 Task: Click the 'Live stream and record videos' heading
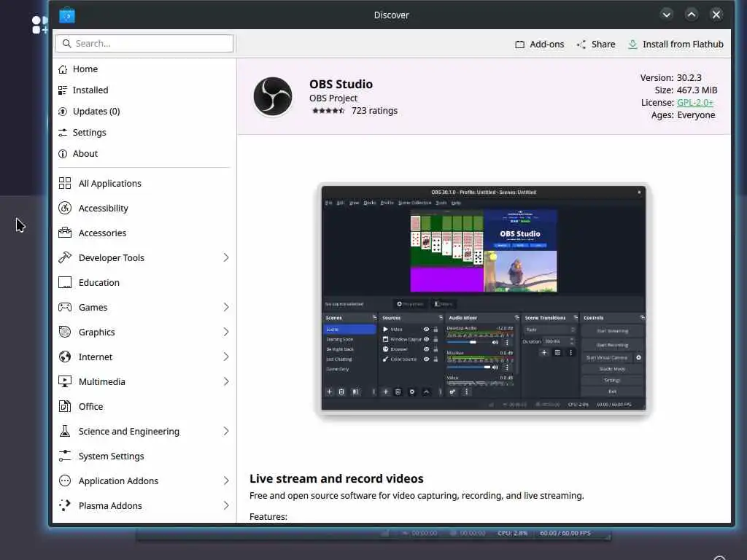[336, 478]
